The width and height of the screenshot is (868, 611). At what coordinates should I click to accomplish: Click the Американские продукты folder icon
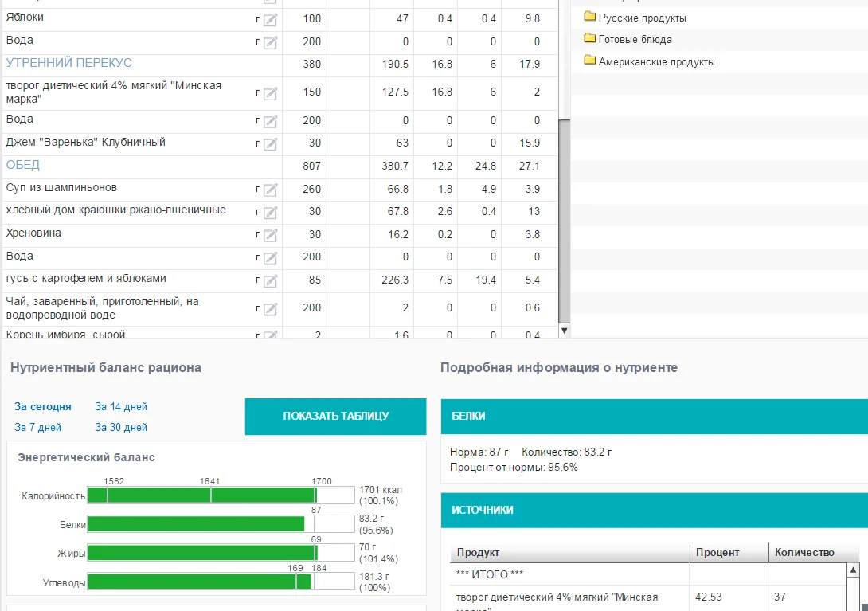589,61
